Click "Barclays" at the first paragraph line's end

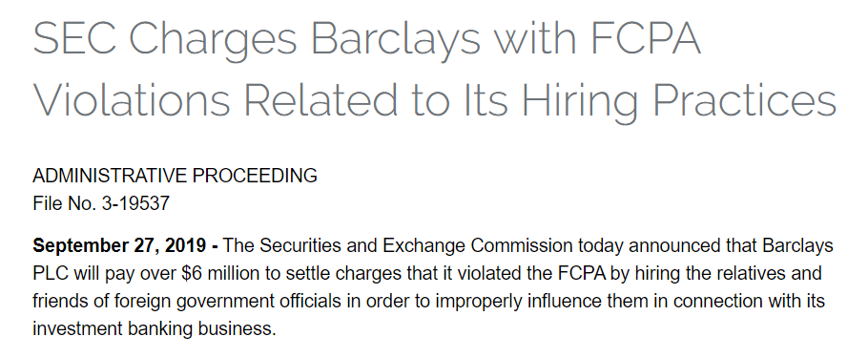[x=798, y=245]
